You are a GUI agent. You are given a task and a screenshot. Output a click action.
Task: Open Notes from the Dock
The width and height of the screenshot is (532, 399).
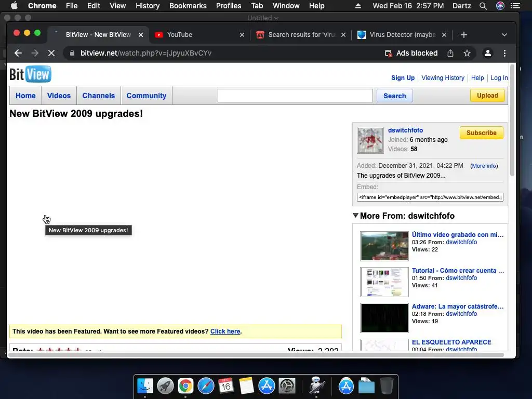pos(246,386)
